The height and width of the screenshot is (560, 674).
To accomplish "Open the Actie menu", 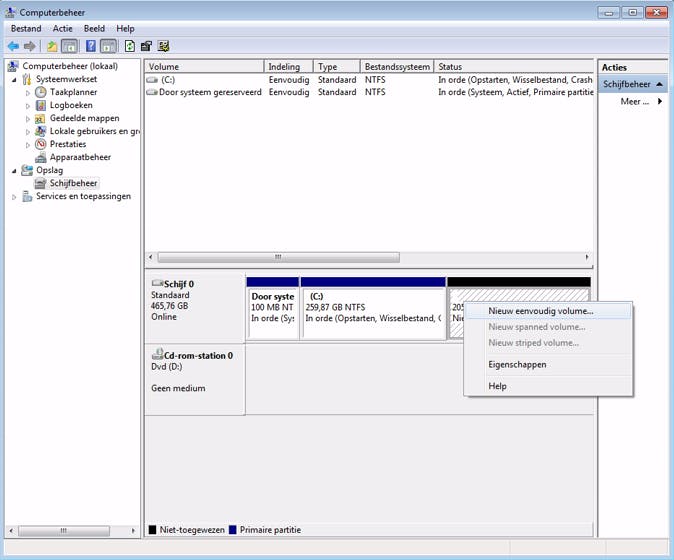I will coord(62,29).
